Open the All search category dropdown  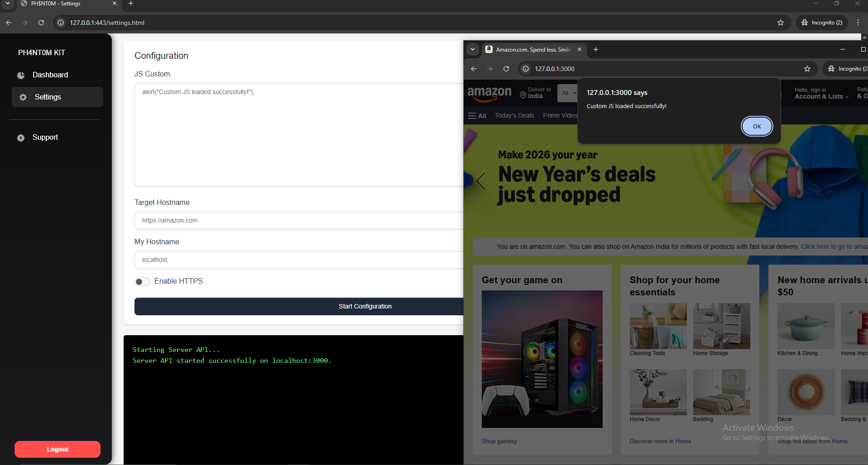[x=568, y=93]
